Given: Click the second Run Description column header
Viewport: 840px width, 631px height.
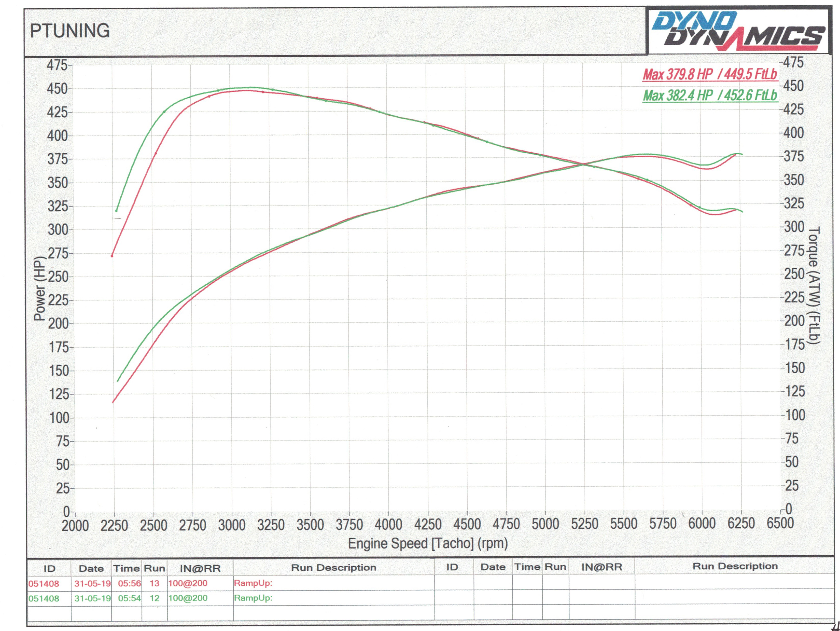Looking at the screenshot, I should coord(735,566).
